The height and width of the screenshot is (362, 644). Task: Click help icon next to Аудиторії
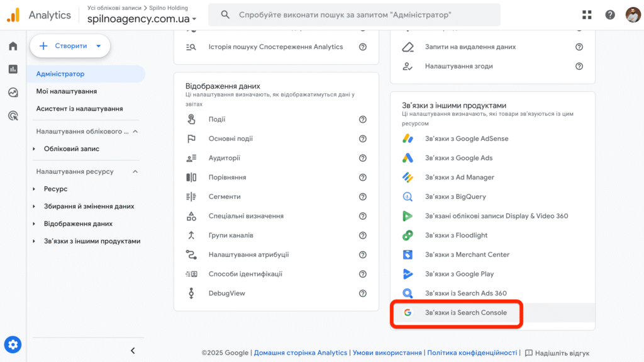(363, 158)
